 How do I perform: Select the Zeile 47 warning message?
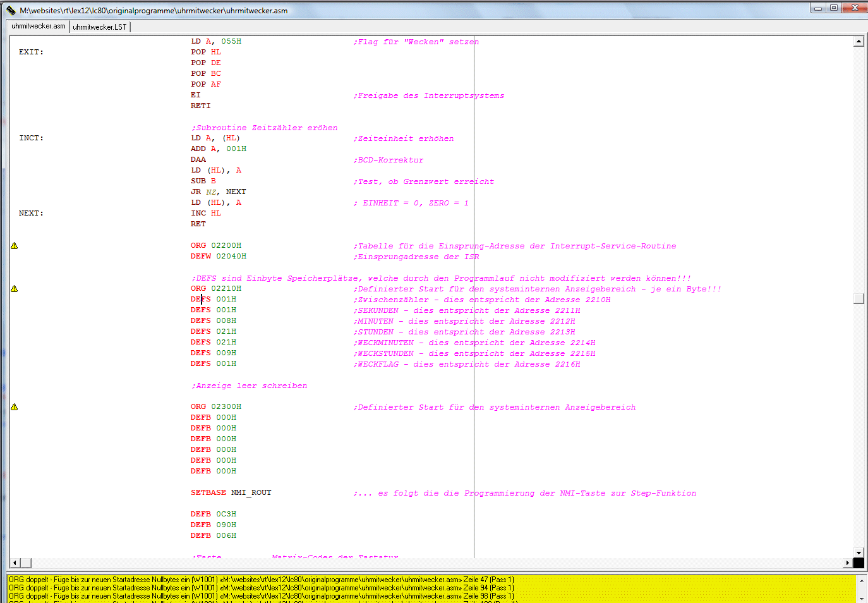(x=262, y=580)
